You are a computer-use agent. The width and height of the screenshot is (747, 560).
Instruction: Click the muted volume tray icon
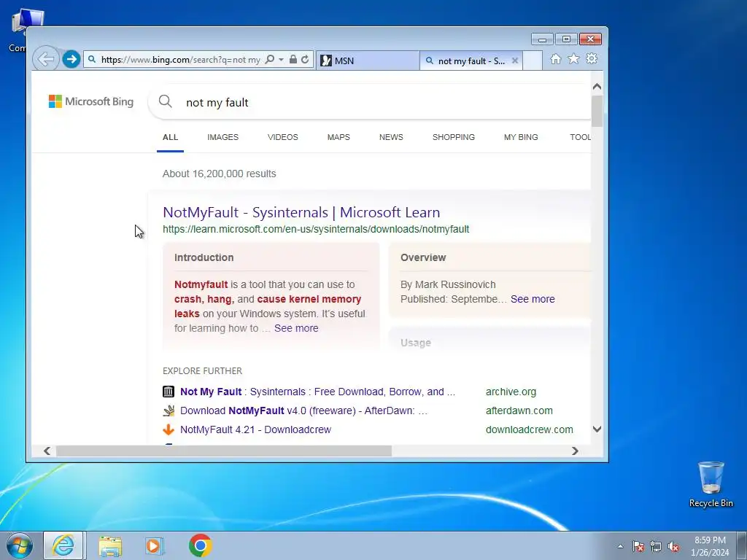point(673,546)
